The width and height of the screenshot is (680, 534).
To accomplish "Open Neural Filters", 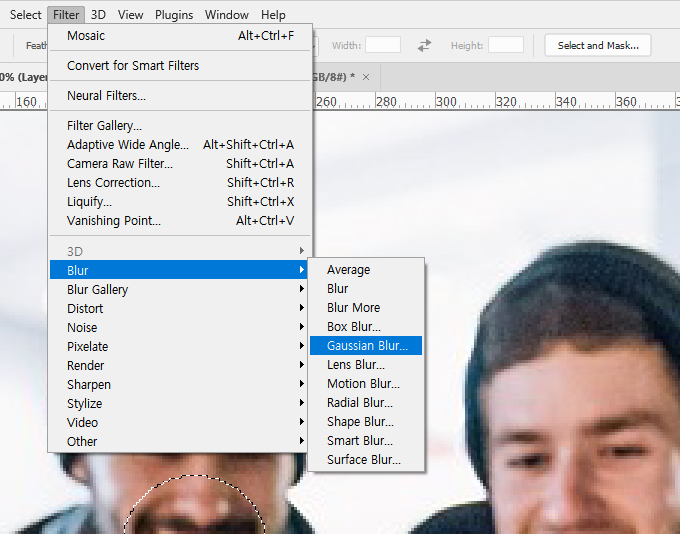I will 180,95.
